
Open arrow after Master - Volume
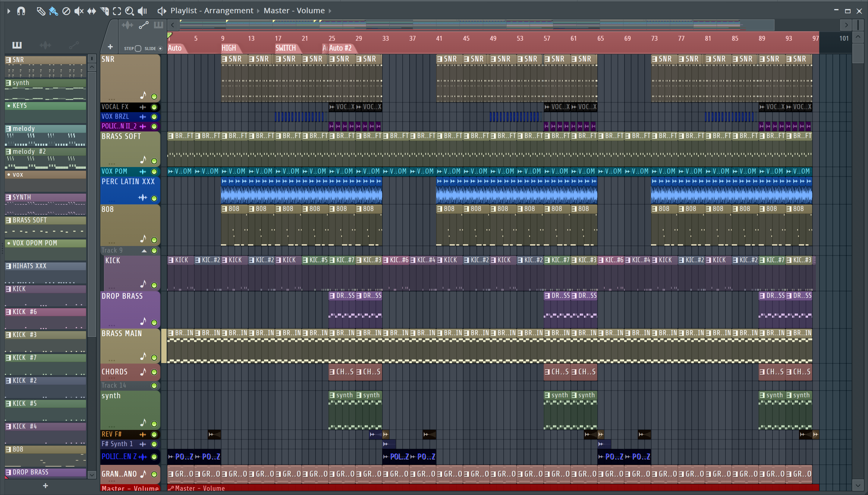330,11
